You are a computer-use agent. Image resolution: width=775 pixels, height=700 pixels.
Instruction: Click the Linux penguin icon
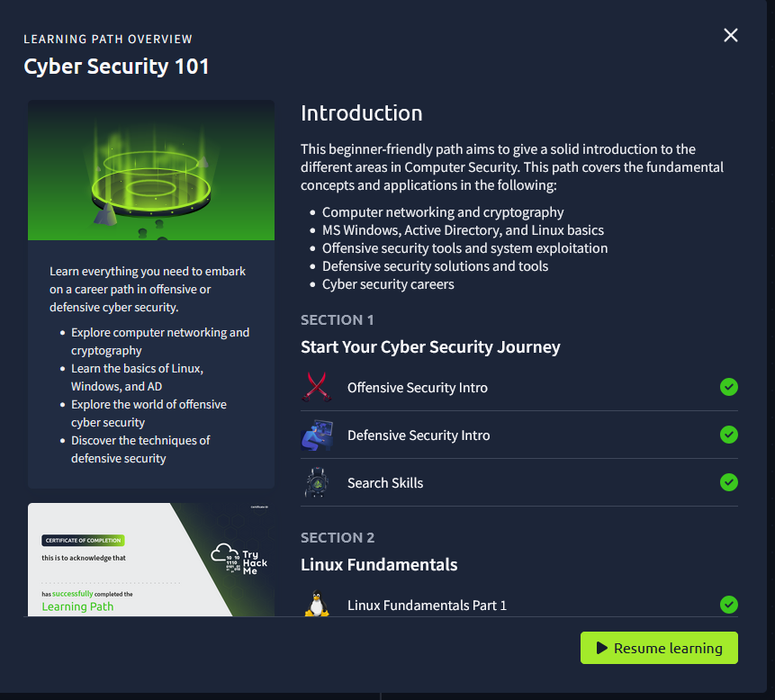click(316, 604)
